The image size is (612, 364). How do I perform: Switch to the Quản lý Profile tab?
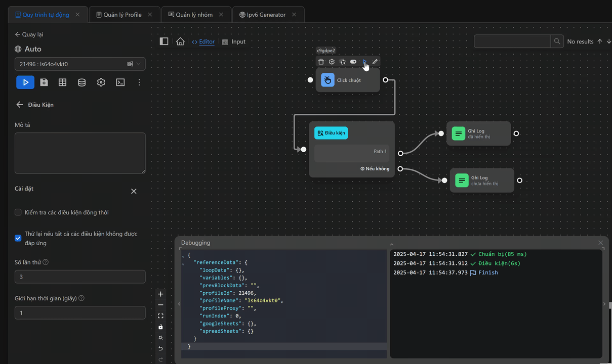tap(123, 15)
